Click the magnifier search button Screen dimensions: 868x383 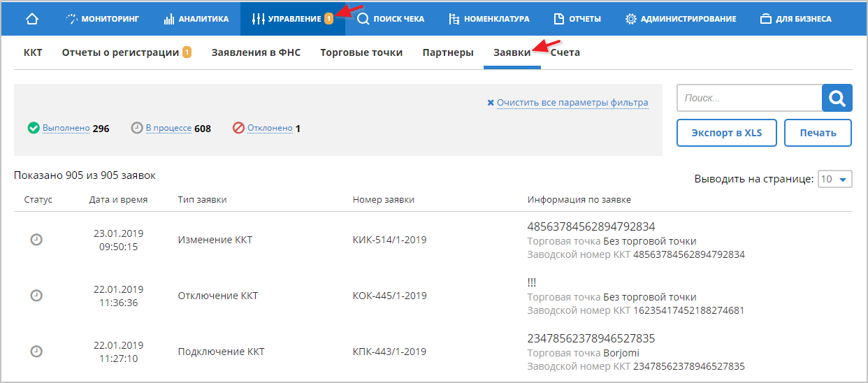point(837,99)
